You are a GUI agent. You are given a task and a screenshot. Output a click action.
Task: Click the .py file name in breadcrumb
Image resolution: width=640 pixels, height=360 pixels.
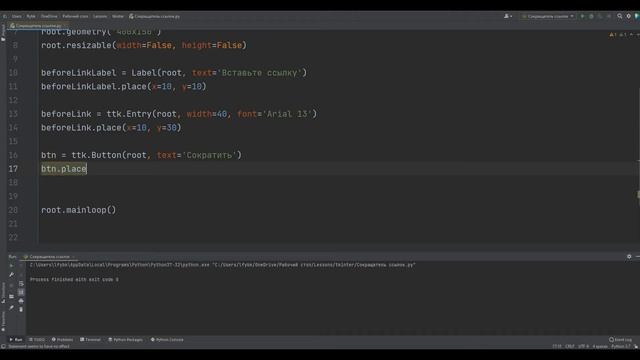click(x=155, y=16)
